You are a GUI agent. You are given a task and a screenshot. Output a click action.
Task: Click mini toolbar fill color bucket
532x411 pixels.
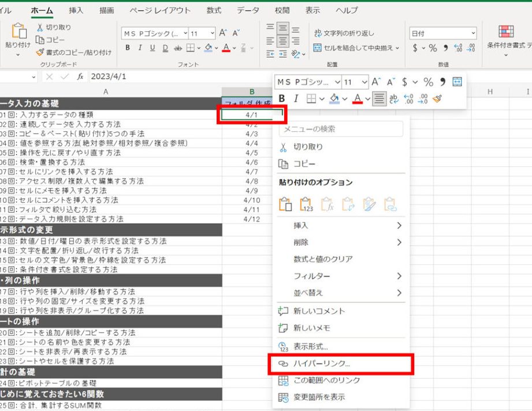334,98
